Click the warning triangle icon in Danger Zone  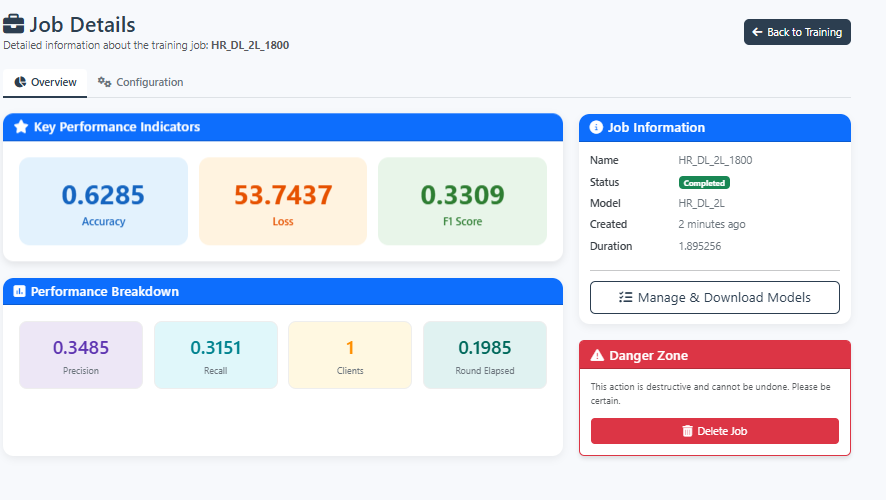coord(597,355)
